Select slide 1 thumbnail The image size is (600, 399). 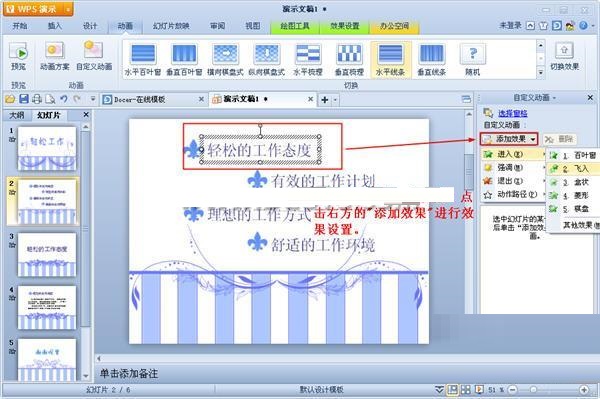pos(47,148)
